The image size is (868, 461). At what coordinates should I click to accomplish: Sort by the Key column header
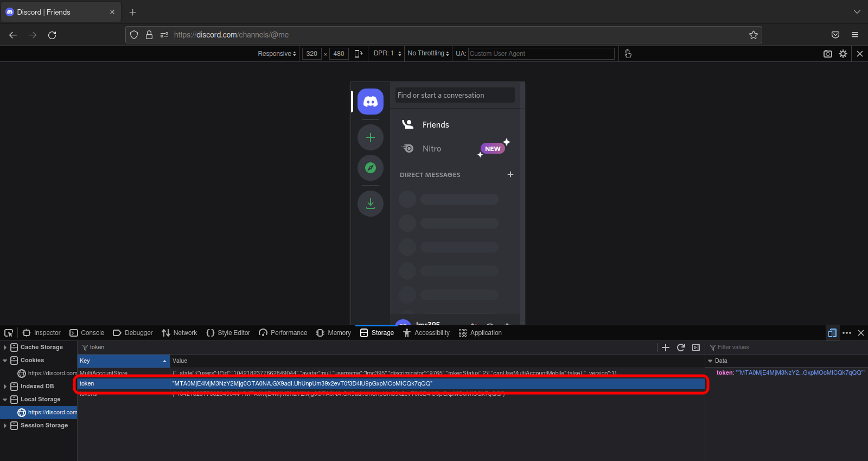pos(124,361)
